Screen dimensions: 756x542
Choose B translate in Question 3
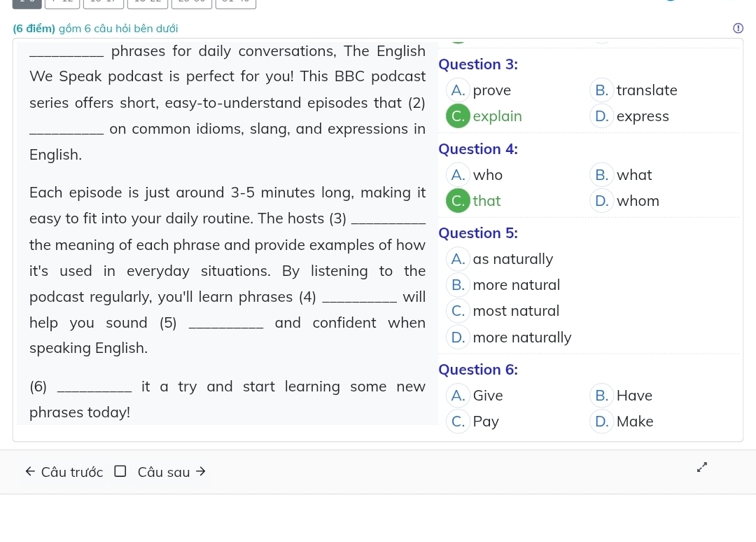click(602, 90)
